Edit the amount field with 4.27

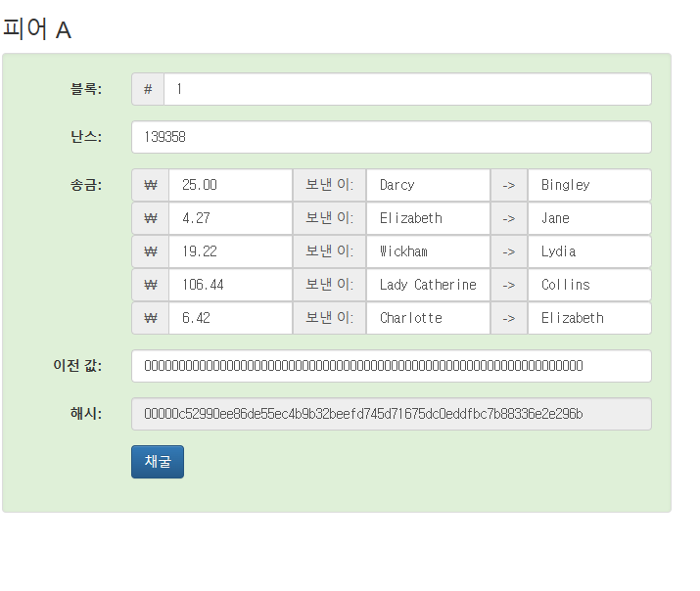(230, 218)
